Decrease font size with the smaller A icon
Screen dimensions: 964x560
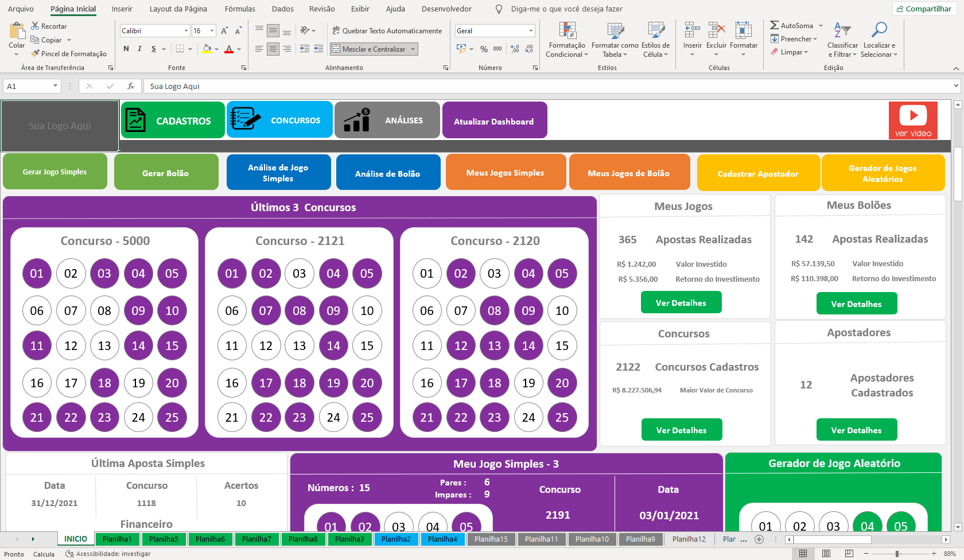pyautogui.click(x=238, y=30)
